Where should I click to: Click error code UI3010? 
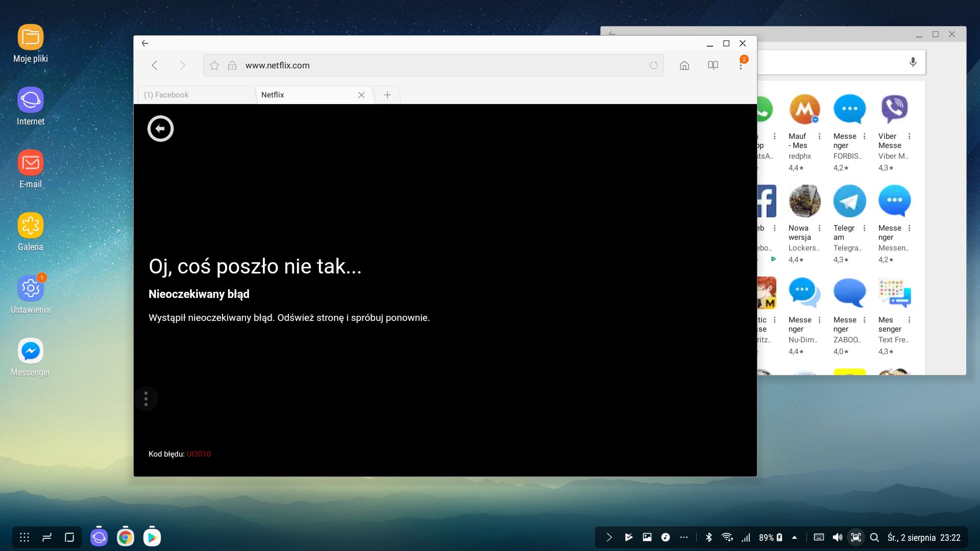(199, 454)
